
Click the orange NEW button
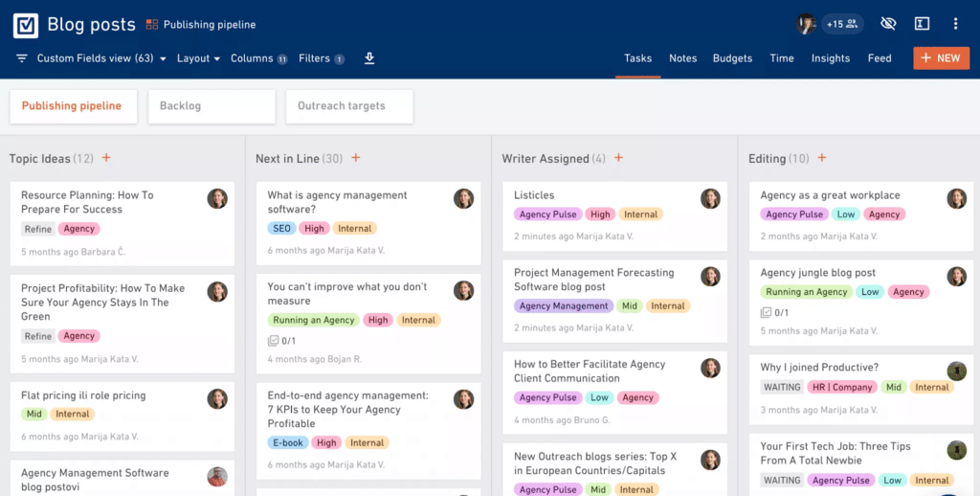942,58
